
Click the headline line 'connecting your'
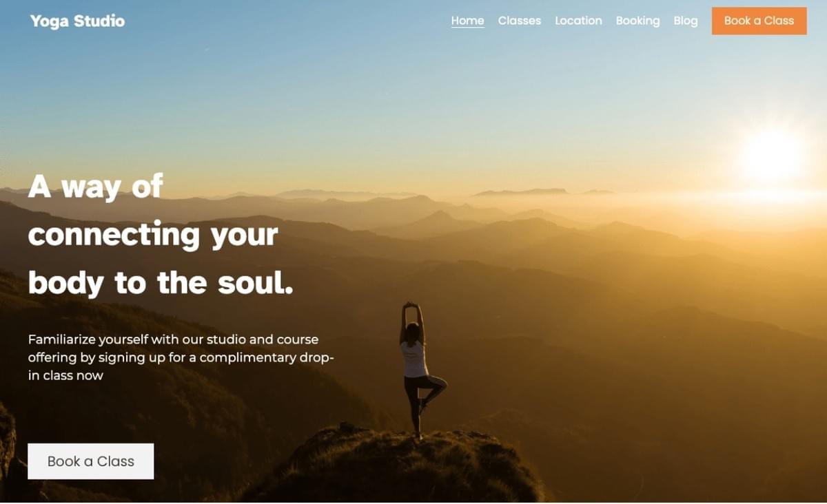click(153, 235)
